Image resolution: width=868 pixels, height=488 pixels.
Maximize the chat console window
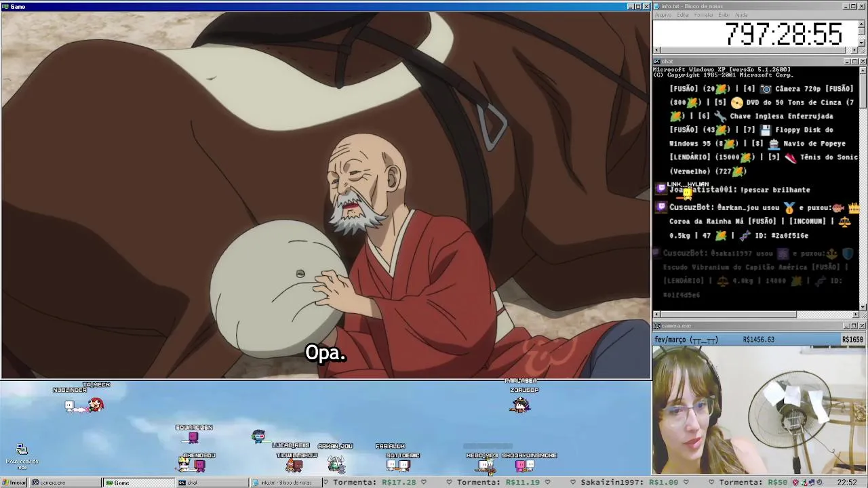pos(854,61)
